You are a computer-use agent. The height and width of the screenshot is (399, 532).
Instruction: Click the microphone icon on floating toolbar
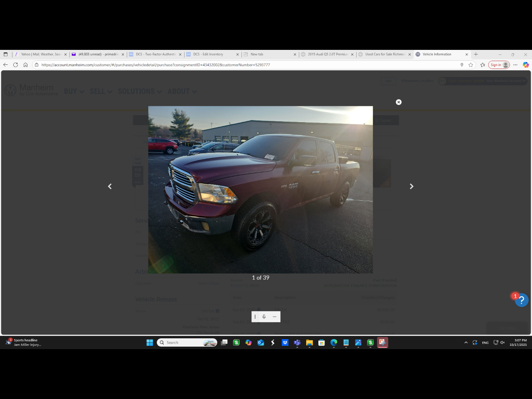coord(264,317)
